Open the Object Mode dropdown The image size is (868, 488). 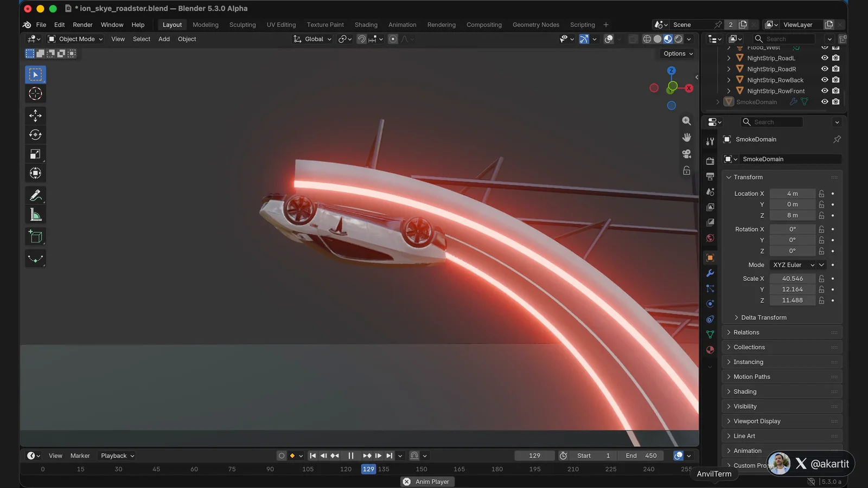75,39
